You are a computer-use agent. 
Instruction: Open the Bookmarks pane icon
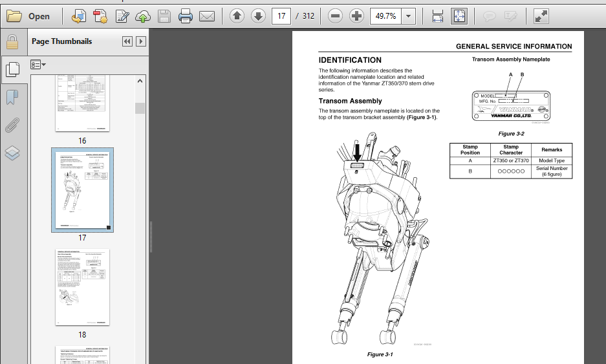12,98
